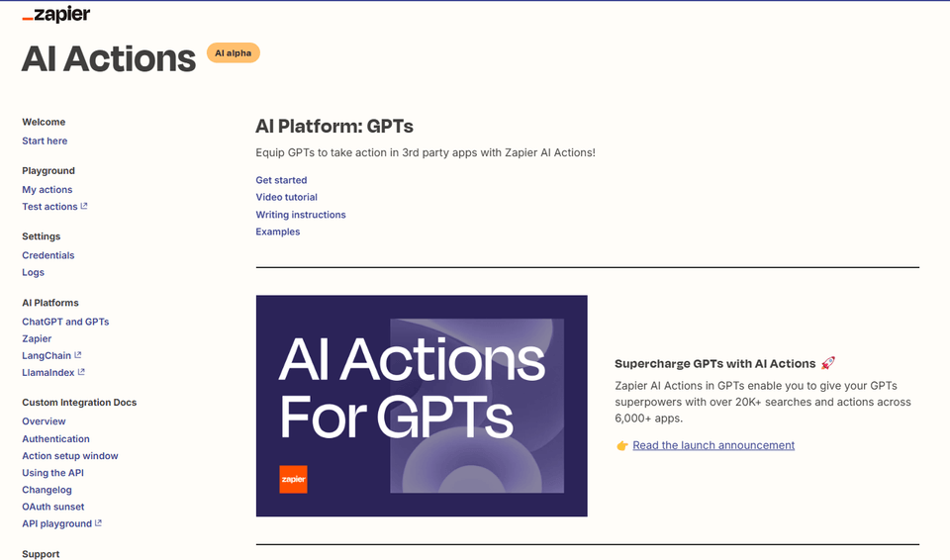Select ChatGPT and GPTs platform

65,322
